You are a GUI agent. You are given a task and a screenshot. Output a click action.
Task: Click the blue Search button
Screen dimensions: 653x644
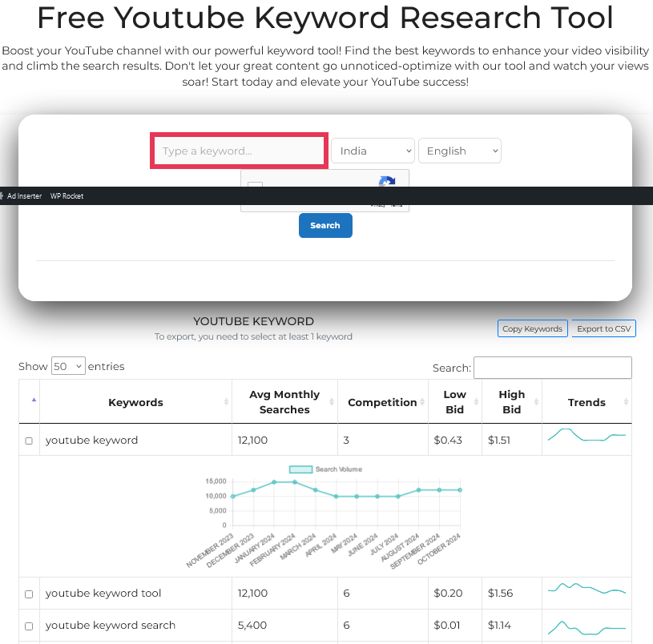[x=325, y=225]
